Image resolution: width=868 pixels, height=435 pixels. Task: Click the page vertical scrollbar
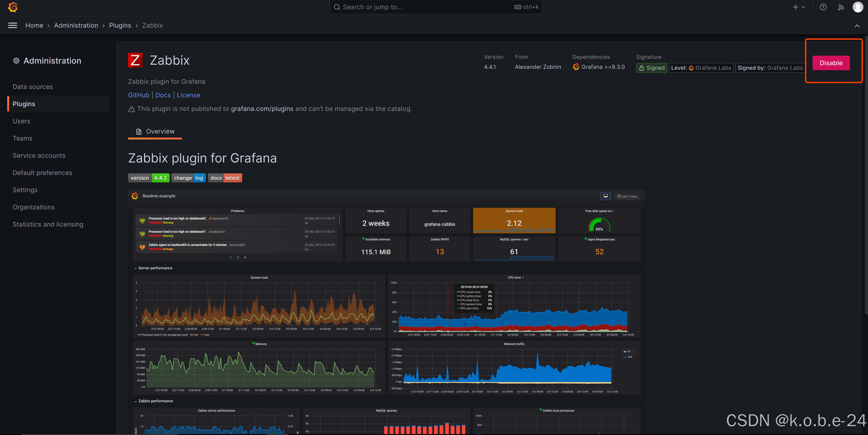(866, 175)
